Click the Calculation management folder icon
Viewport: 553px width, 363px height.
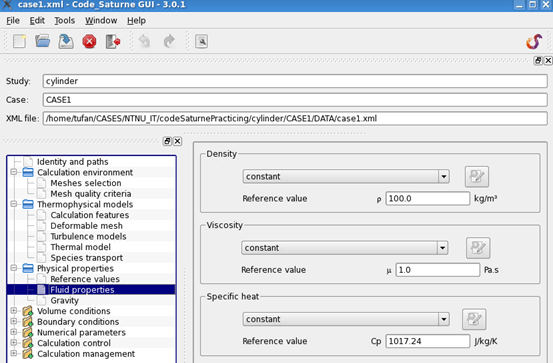click(x=28, y=354)
